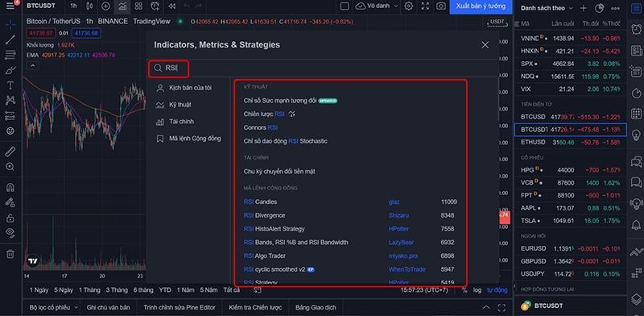Click the bar replay rewind icon
Viewport: 644px width, 316px height.
(x=172, y=6)
